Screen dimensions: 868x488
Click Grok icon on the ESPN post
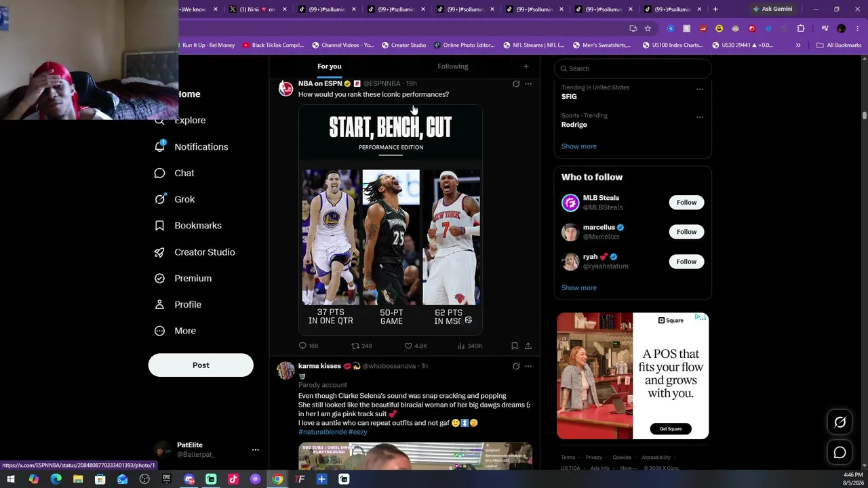(516, 83)
